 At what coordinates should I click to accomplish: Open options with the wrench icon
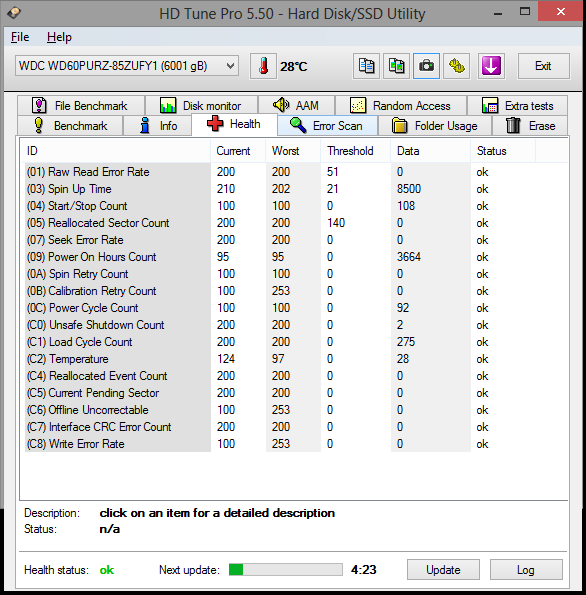coord(457,66)
